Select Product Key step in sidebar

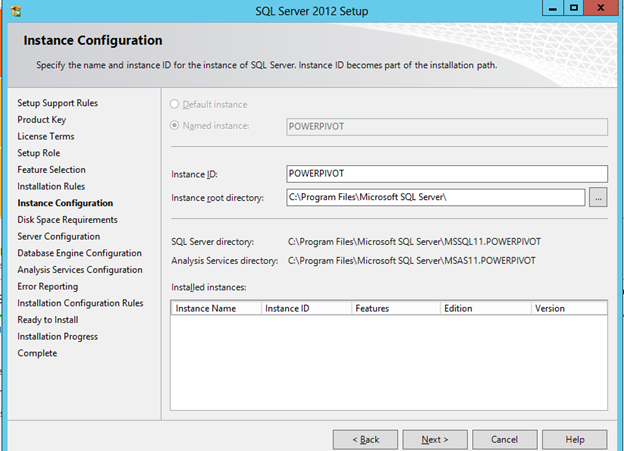[x=42, y=120]
